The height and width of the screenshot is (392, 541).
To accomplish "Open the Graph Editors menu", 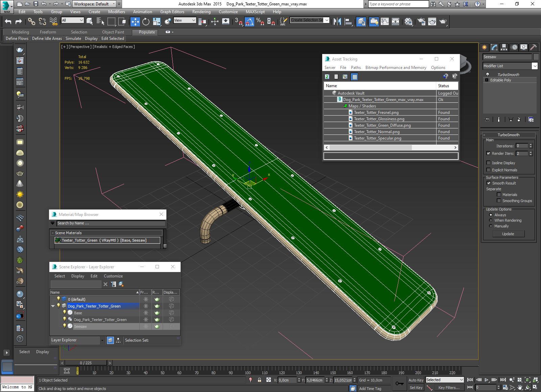I will coord(172,11).
